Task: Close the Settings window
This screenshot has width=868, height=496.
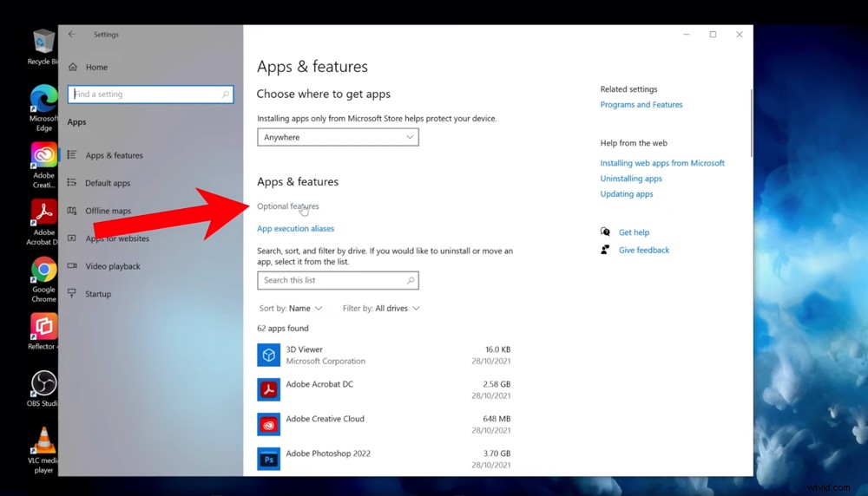Action: [740, 35]
